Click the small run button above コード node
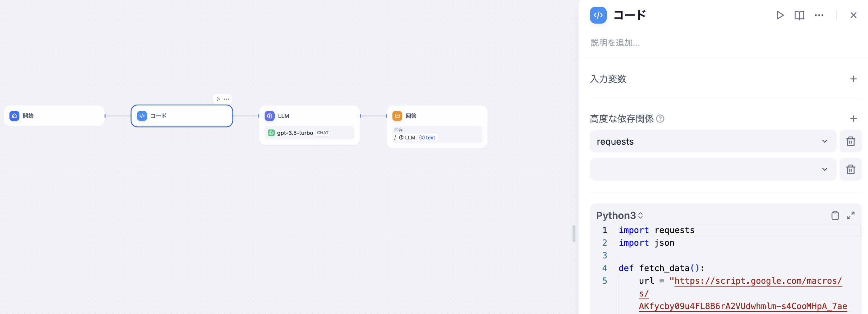This screenshot has height=314, width=868. point(218,99)
